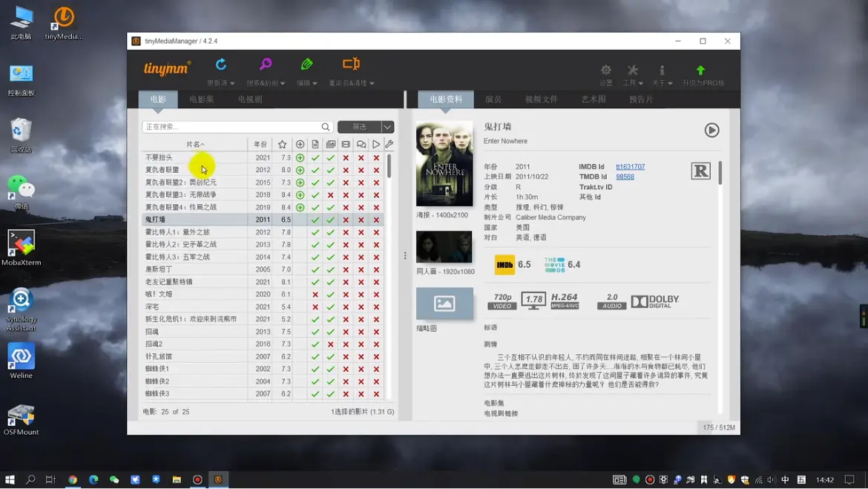
Task: Select 霍比特人1：意外之旅 in the movie list
Action: pos(177,232)
